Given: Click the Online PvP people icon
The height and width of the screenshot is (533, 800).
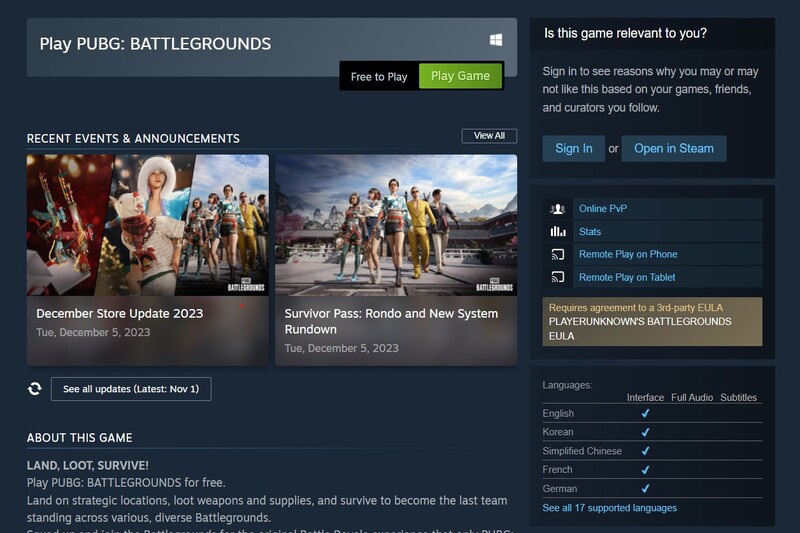Looking at the screenshot, I should pyautogui.click(x=558, y=209).
